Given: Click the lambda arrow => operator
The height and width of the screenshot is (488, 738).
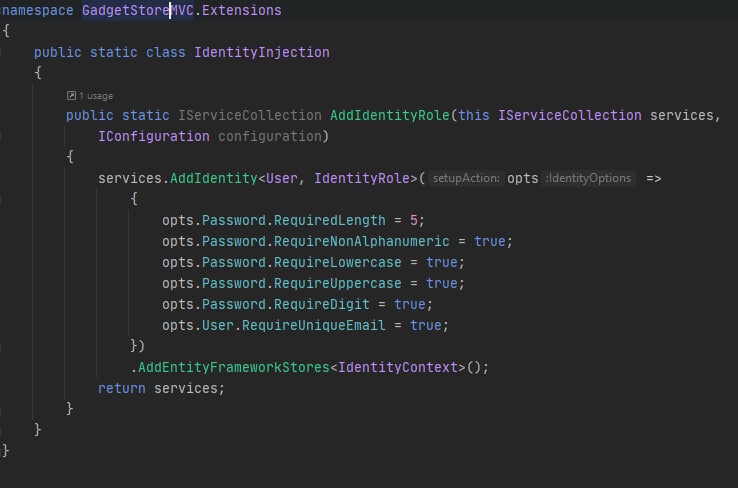Looking at the screenshot, I should 653,178.
